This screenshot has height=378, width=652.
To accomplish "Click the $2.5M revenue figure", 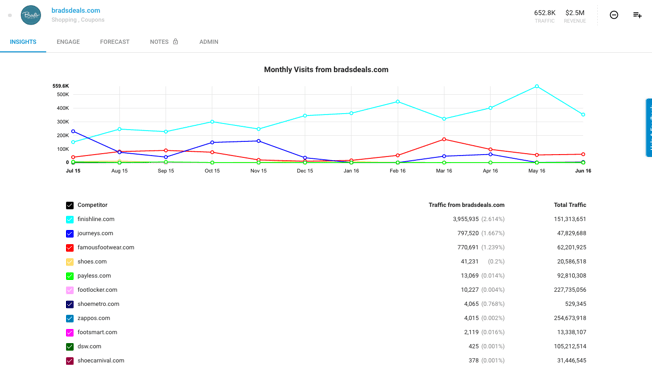I will tap(575, 13).
